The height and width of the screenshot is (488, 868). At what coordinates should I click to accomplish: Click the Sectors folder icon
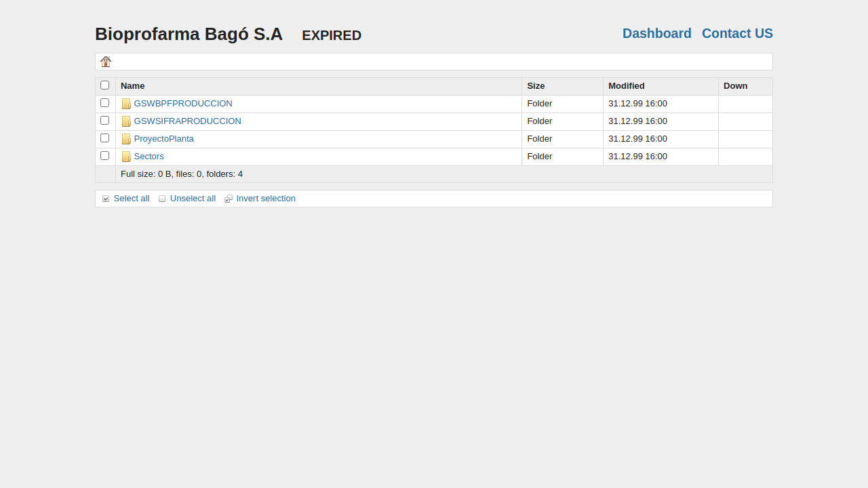[x=126, y=157]
